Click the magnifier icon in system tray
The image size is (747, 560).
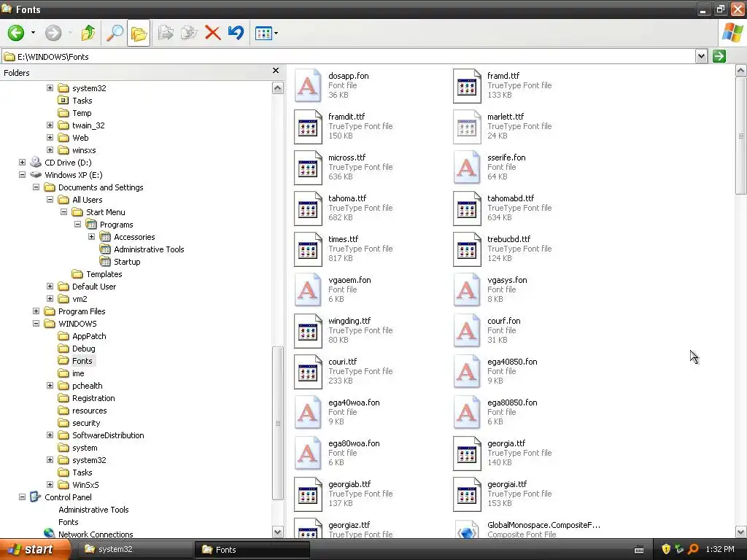click(x=693, y=550)
